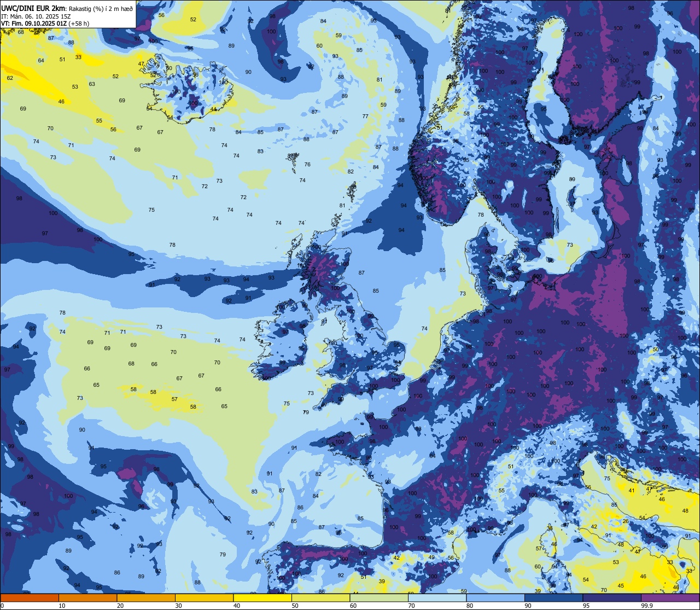This screenshot has height=610, width=700.
Task: Click the map title 'UWC/DINI EUR 2km'
Action: (33, 8)
